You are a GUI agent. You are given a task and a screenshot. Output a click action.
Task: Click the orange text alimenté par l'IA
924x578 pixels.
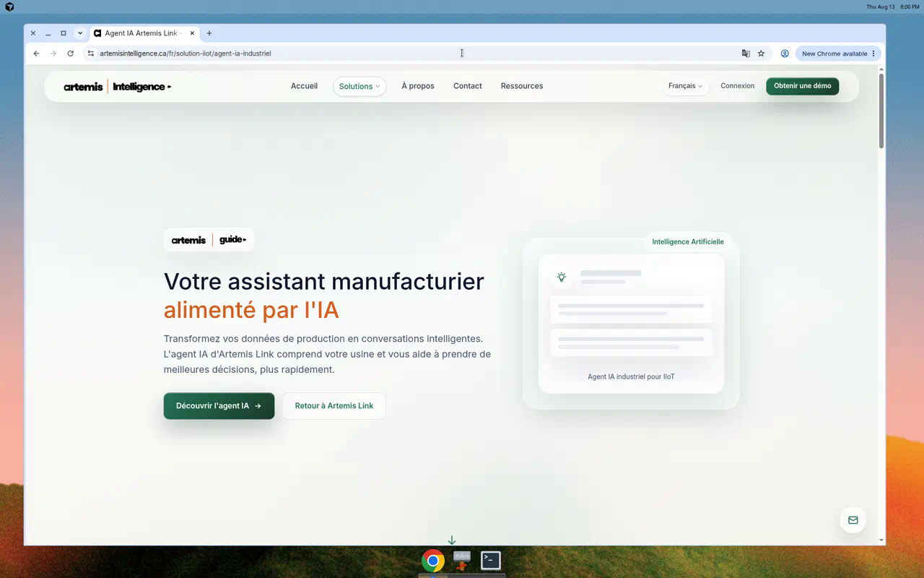pos(251,310)
